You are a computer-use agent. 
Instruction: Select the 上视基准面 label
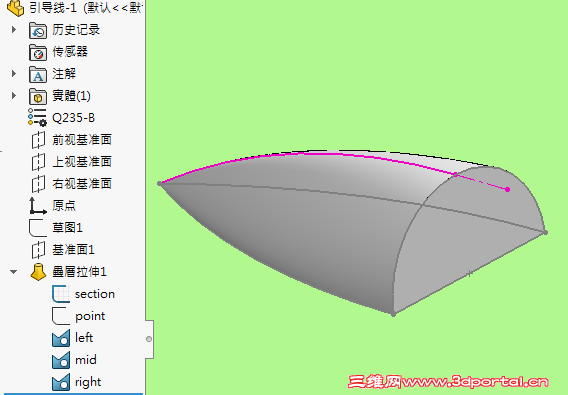tap(82, 162)
